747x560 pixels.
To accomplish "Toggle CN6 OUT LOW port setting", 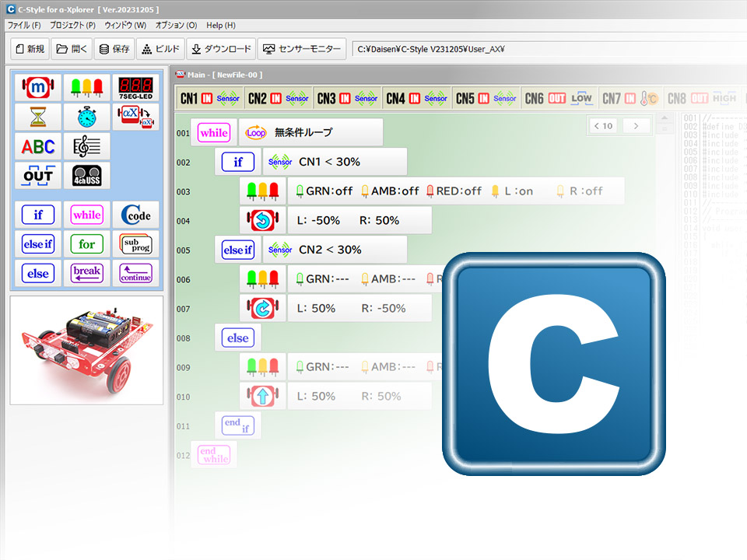I will pyautogui.click(x=557, y=99).
